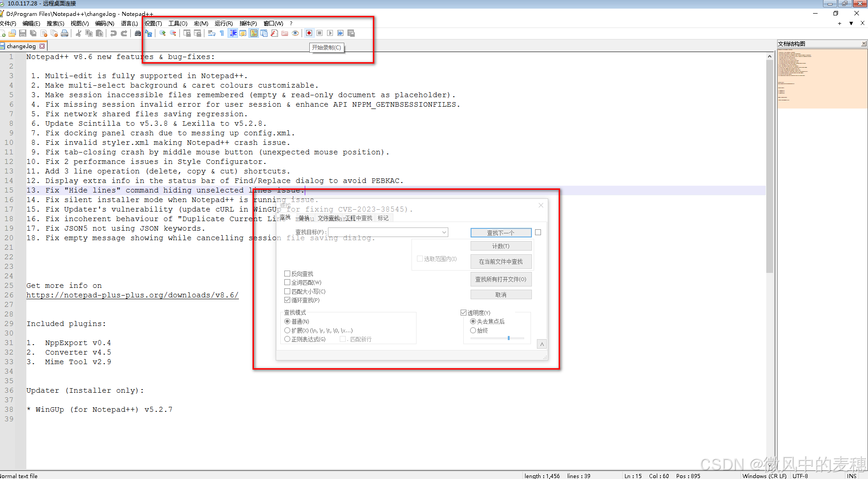Click the Playback macro icon
The height and width of the screenshot is (479, 868).
(x=330, y=33)
